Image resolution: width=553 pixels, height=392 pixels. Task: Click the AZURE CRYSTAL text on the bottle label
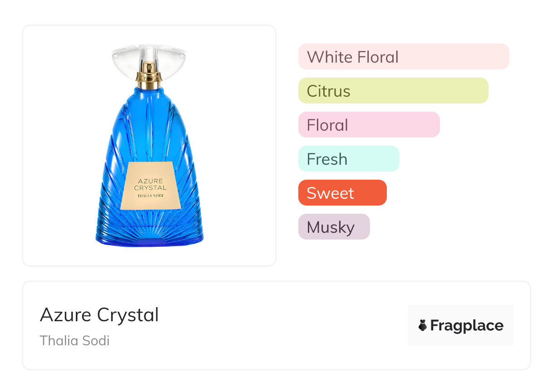click(x=150, y=184)
